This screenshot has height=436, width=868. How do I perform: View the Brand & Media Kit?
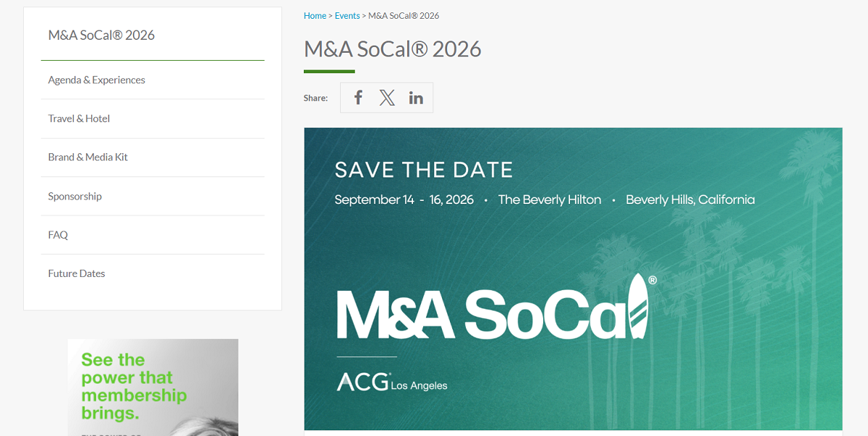88,157
